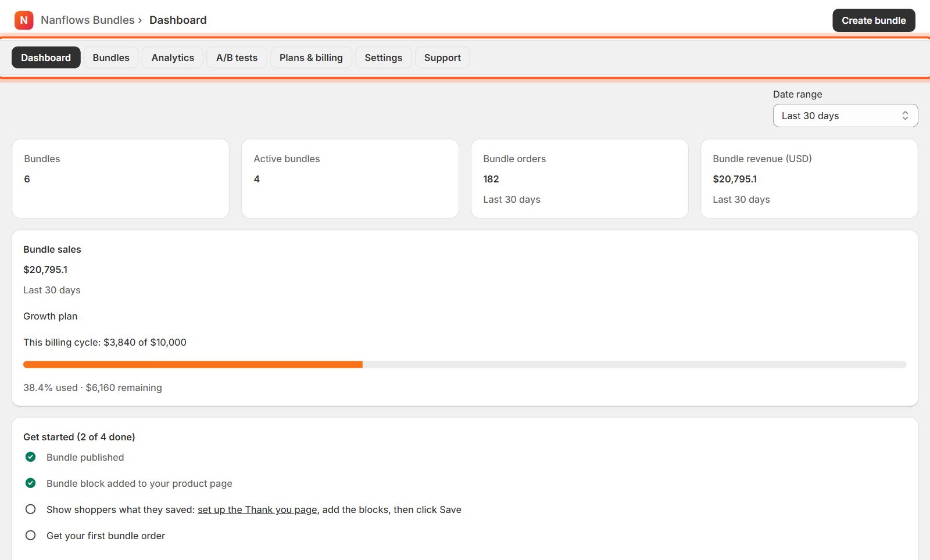Open the Support tab
This screenshot has height=560, width=930.
442,58
